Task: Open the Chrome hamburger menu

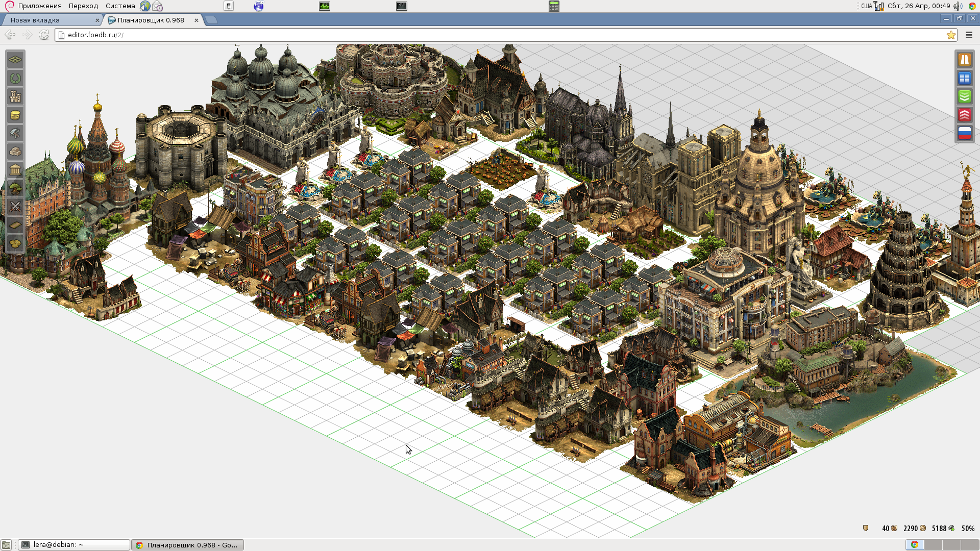Action: [x=969, y=35]
